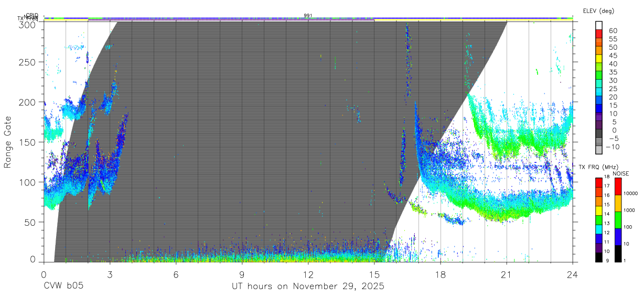This screenshot has width=644, height=297.
Task: Click the '9' tick on the UT hours axis
Action: click(242, 273)
